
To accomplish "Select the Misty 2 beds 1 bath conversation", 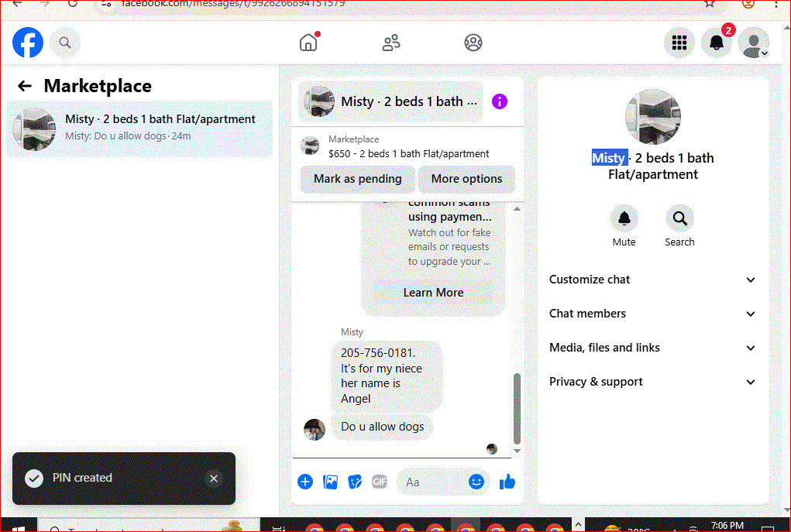I will coord(139,129).
